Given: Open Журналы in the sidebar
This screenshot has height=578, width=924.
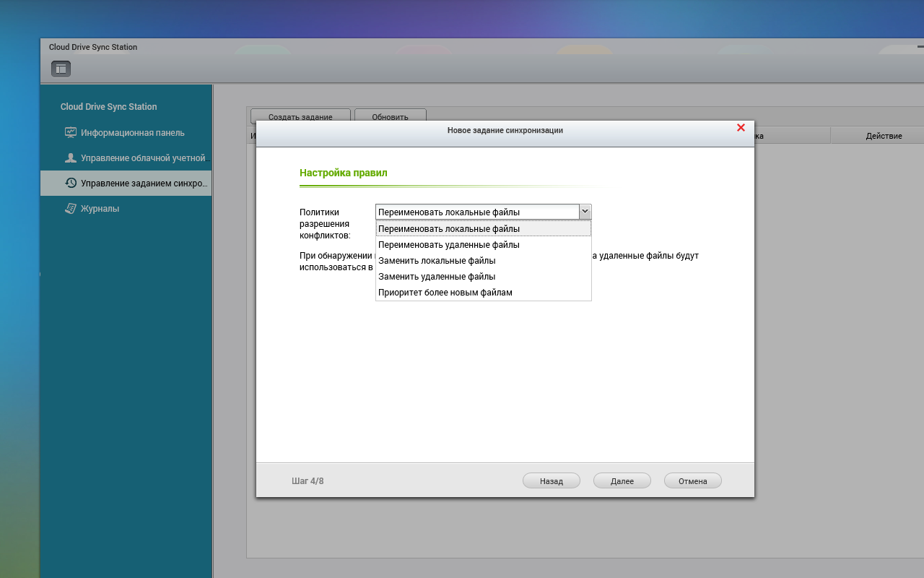Looking at the screenshot, I should point(126,209).
